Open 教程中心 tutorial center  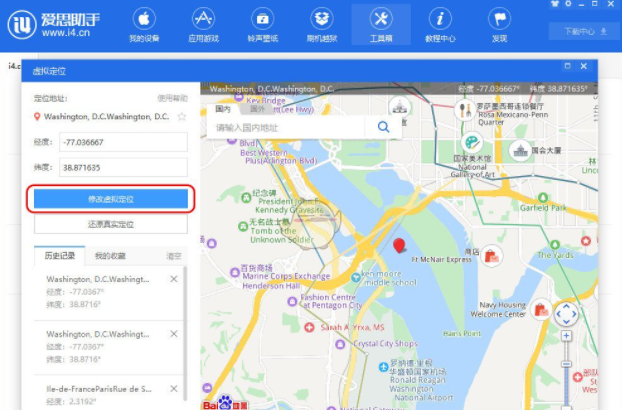[440, 25]
